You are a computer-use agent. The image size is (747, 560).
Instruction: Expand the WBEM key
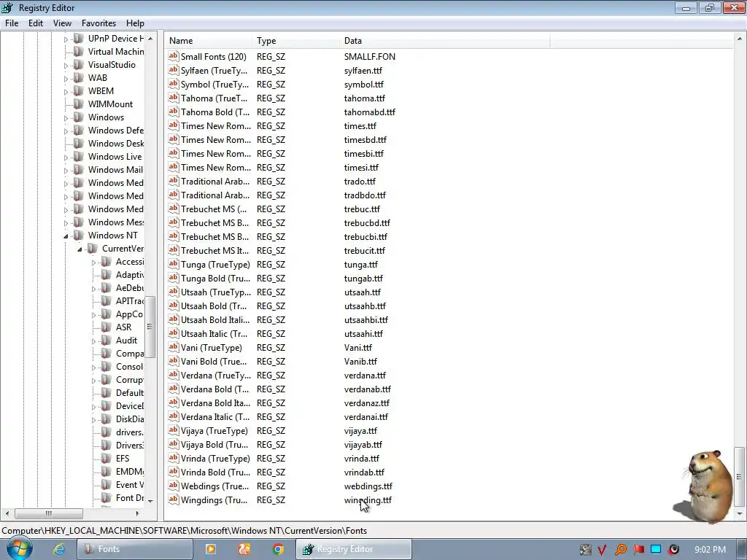[66, 91]
